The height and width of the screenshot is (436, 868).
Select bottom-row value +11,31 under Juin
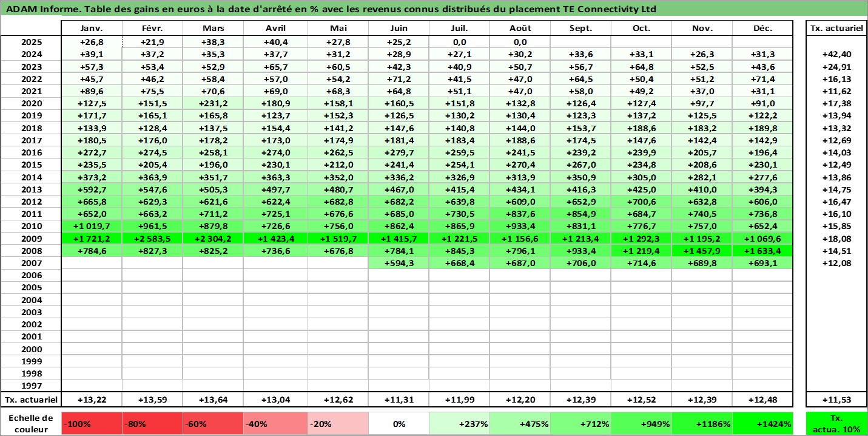click(x=399, y=400)
